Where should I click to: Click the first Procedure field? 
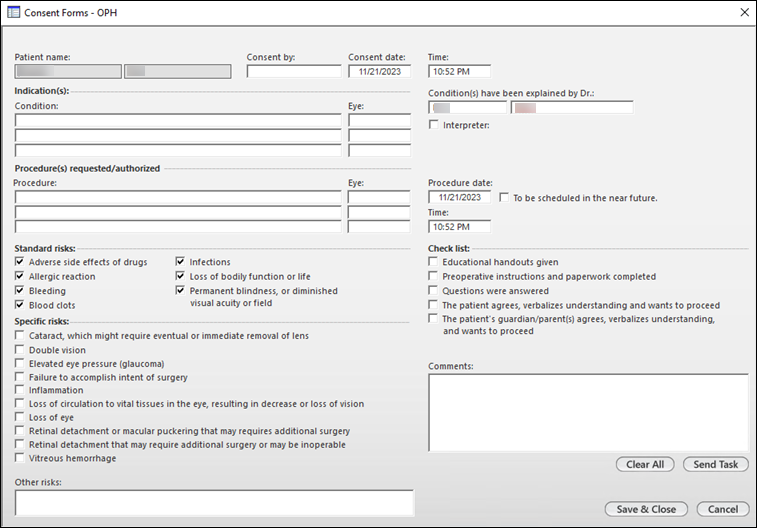point(178,197)
